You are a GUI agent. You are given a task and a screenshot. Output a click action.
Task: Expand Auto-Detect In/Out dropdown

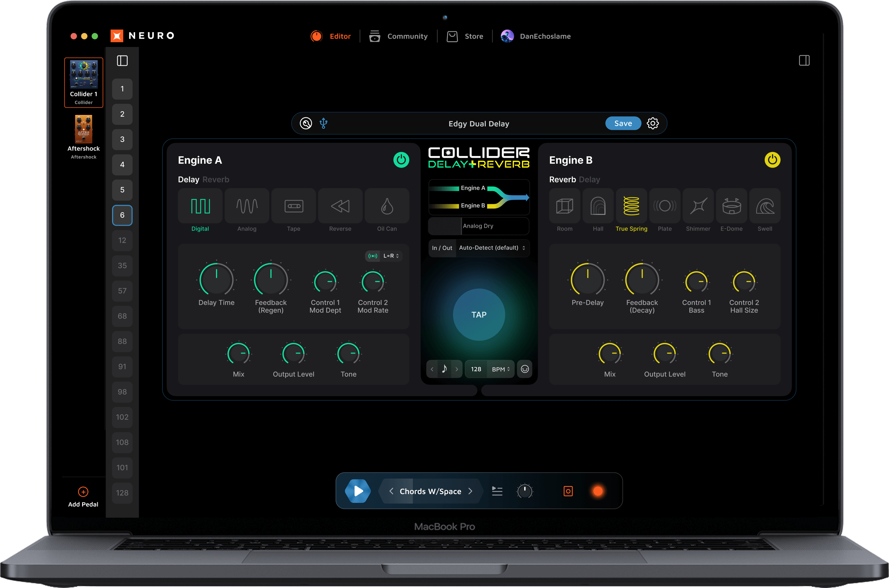[x=492, y=248]
